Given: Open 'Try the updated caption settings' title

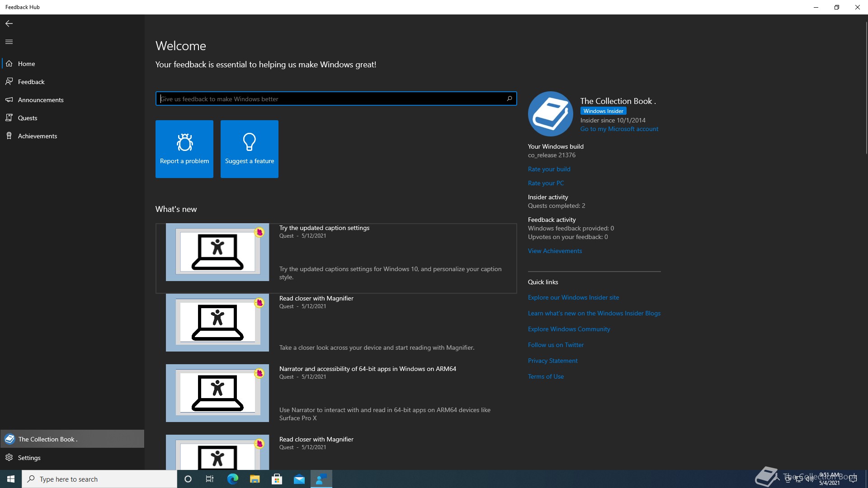Looking at the screenshot, I should pos(324,228).
